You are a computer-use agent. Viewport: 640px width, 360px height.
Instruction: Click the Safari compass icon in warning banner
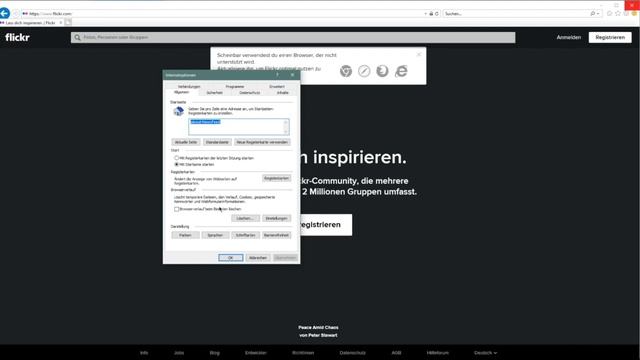click(364, 71)
